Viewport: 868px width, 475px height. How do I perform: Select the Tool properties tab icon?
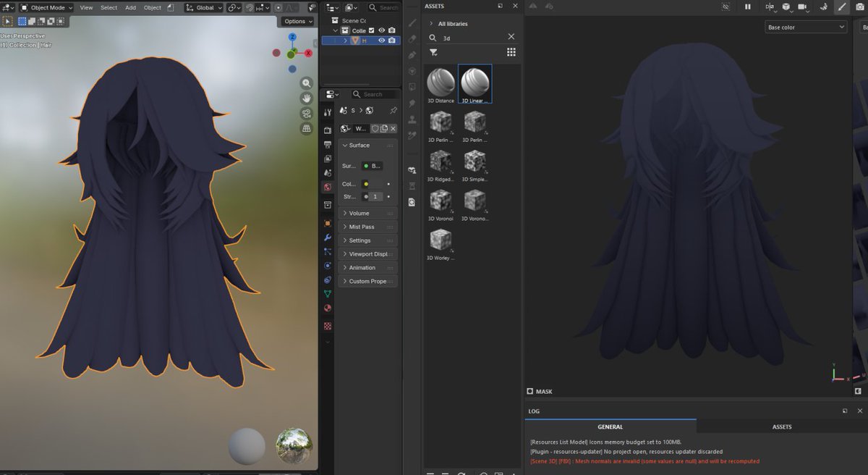coord(328,112)
